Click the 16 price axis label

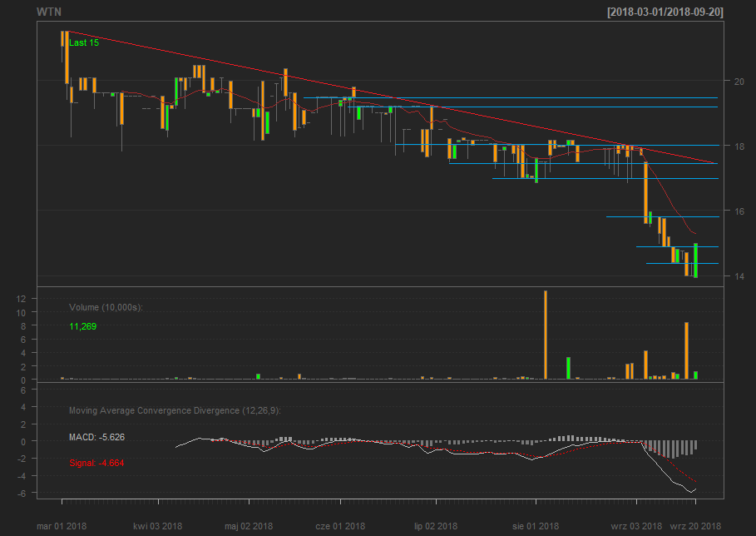pyautogui.click(x=739, y=211)
